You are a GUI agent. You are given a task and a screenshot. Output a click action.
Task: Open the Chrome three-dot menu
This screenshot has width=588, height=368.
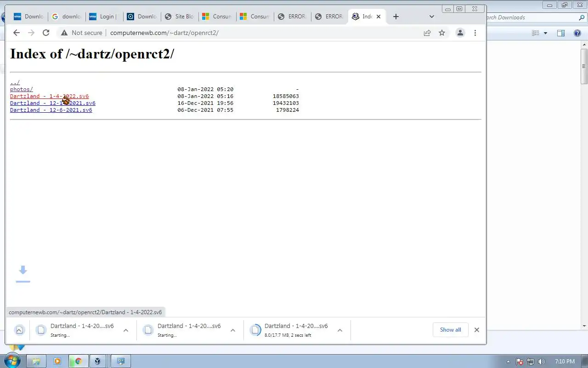click(x=475, y=33)
